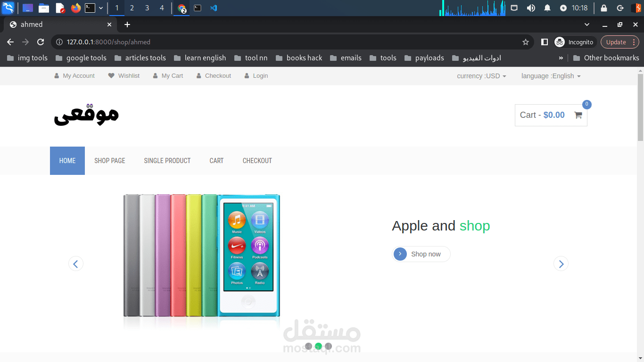
Task: Click the power manager tray icon
Action: (x=563, y=8)
